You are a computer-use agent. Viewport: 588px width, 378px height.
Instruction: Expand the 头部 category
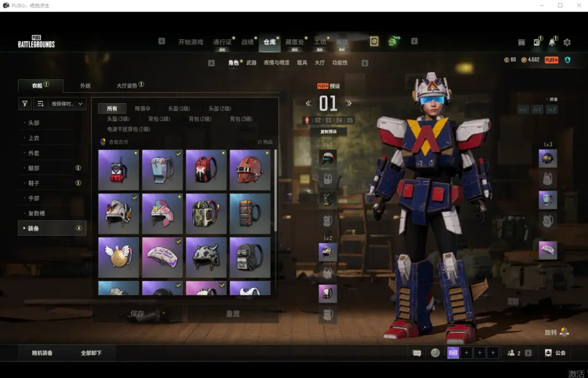pos(52,123)
